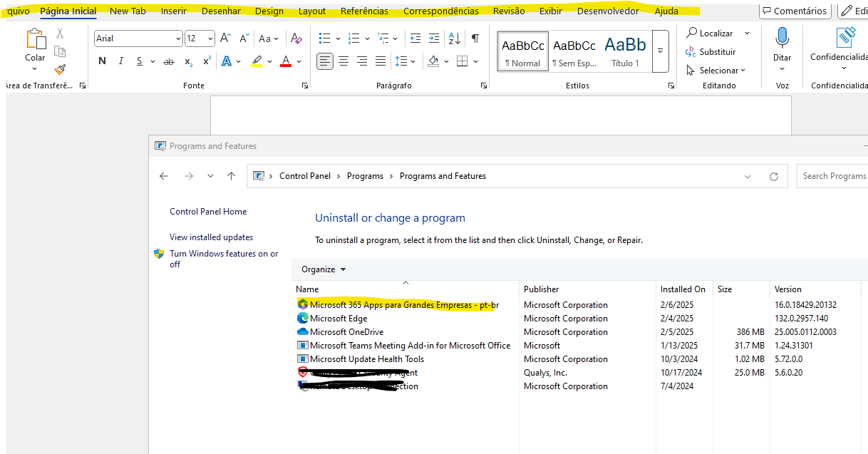Center align the text

coord(343,61)
